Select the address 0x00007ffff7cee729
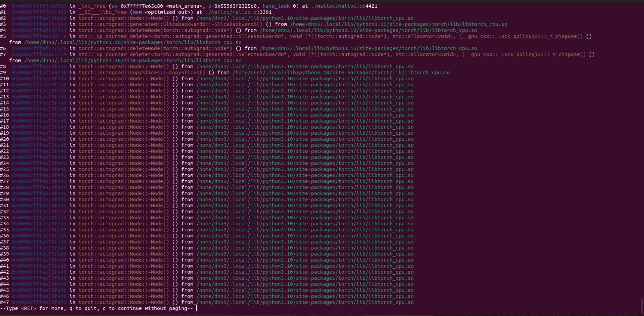 (39, 6)
